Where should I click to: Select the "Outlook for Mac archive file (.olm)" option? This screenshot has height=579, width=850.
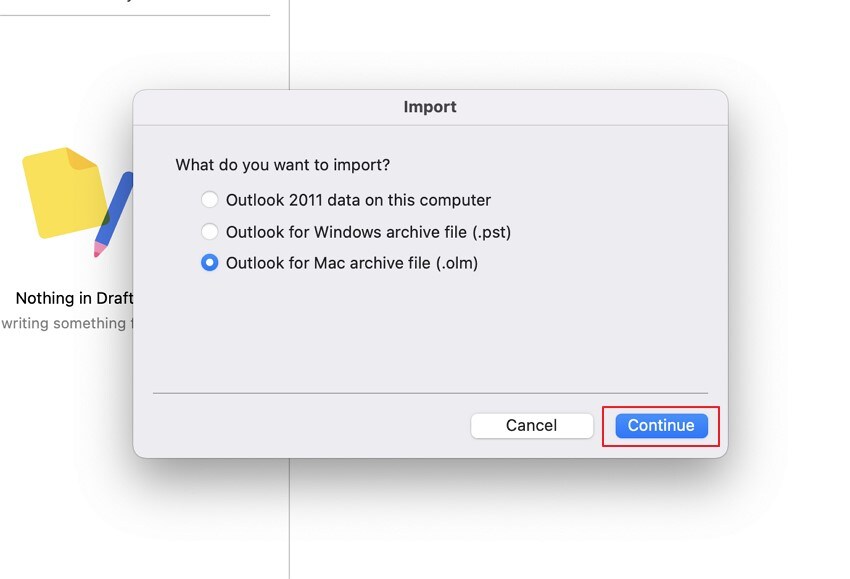210,263
